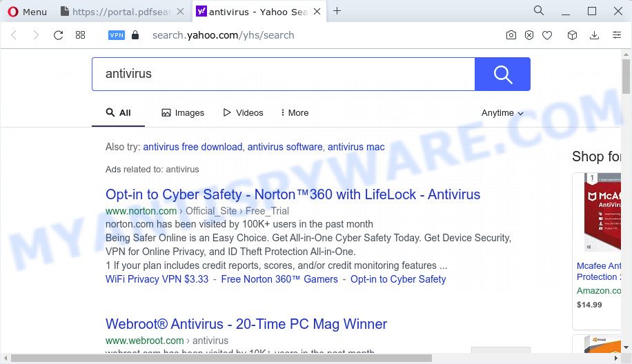The image size is (632, 364).
Task: Open the extensions cube icon
Action: click(572, 35)
